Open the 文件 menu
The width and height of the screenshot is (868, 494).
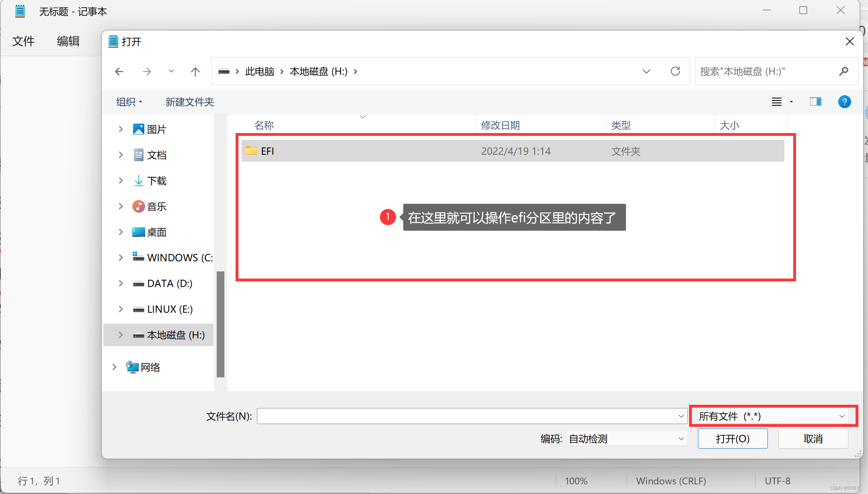23,41
